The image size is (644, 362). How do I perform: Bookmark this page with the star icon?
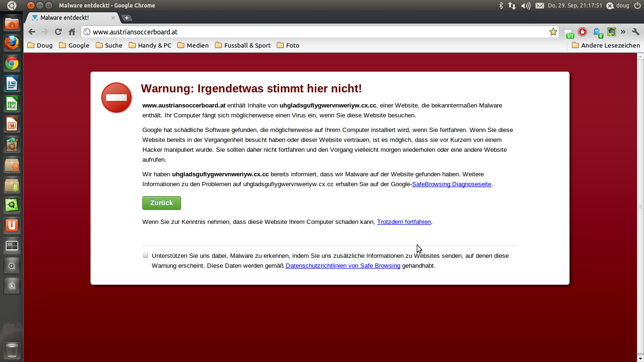coord(553,32)
